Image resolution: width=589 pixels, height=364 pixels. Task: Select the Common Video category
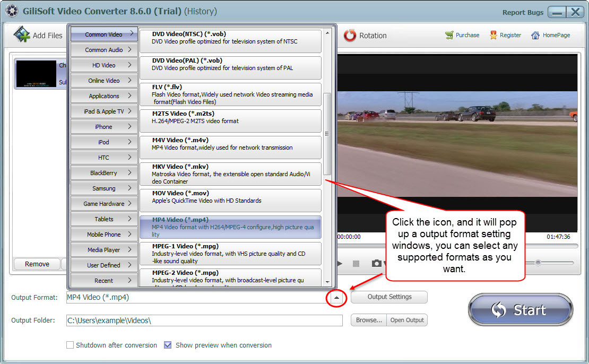click(104, 34)
